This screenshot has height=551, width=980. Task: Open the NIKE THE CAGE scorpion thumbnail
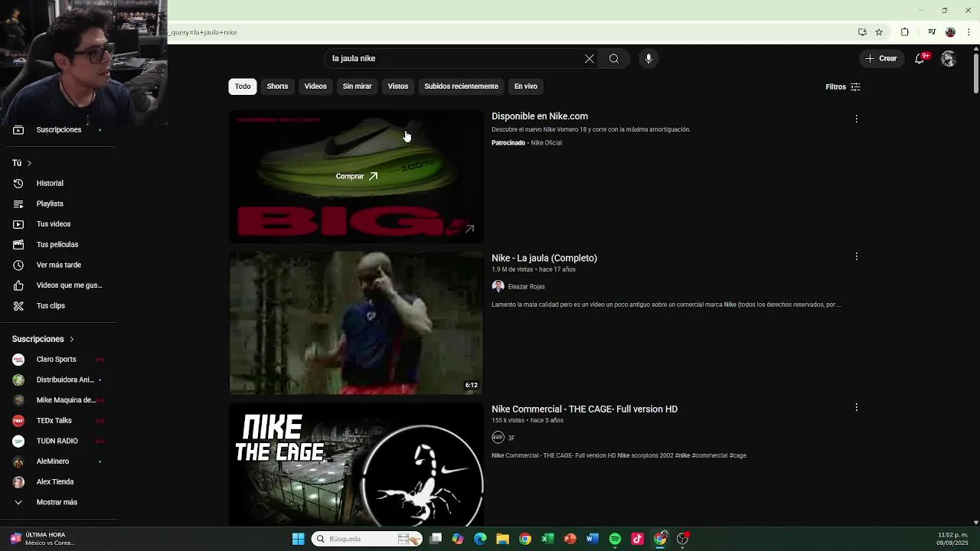[356, 465]
